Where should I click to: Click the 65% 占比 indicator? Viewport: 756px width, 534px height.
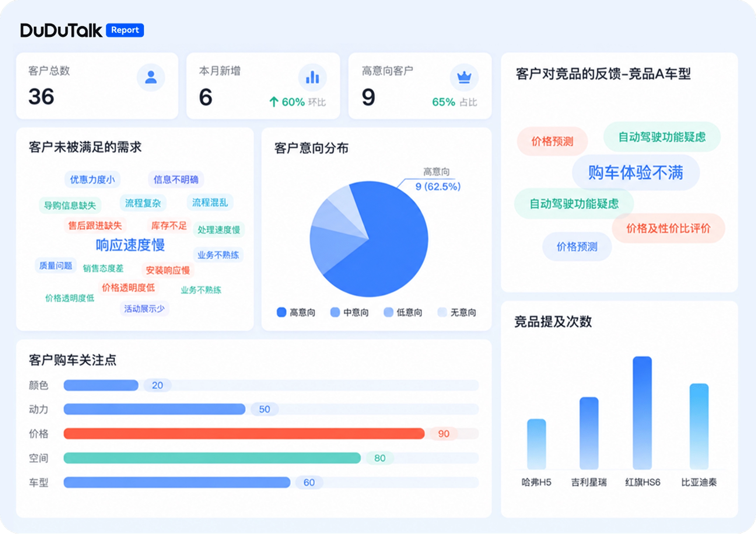tap(455, 102)
